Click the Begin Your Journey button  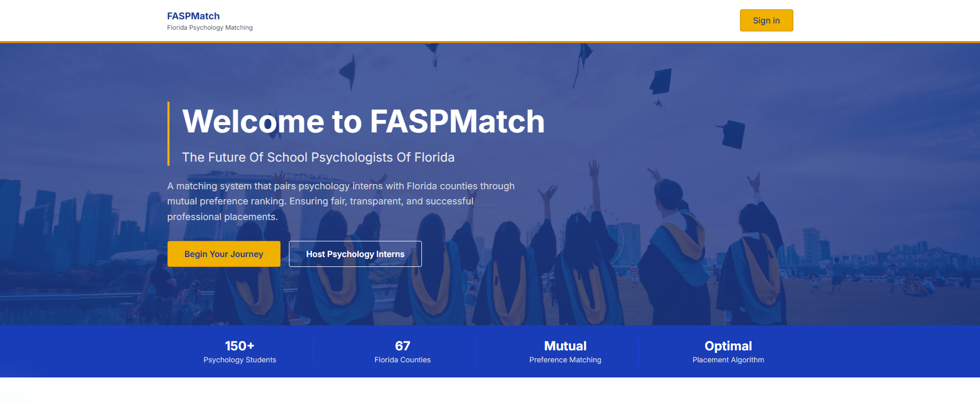223,254
